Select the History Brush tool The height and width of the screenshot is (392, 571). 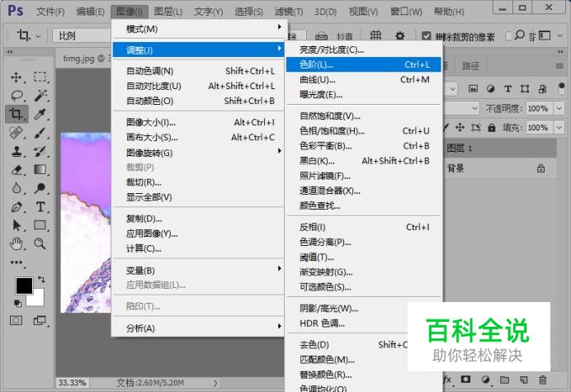40,151
